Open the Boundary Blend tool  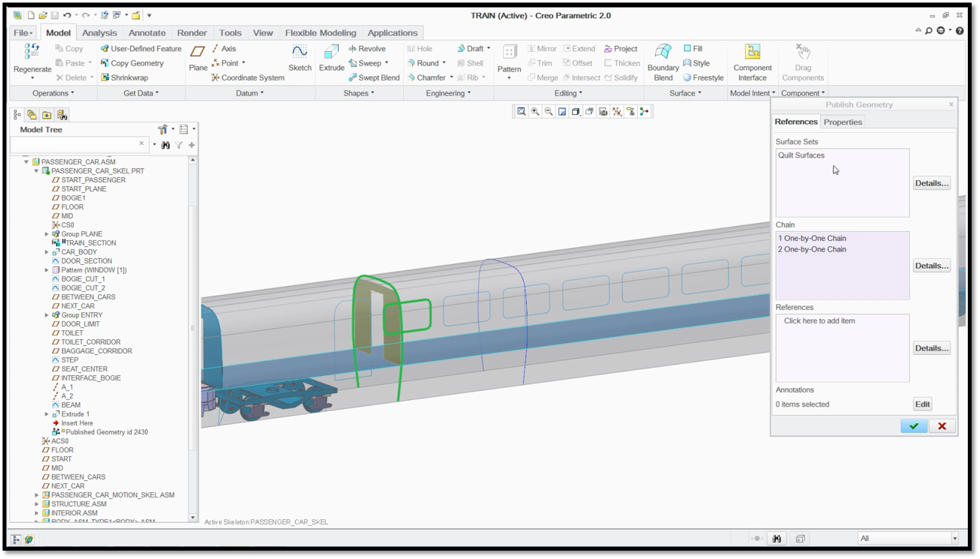coord(663,62)
